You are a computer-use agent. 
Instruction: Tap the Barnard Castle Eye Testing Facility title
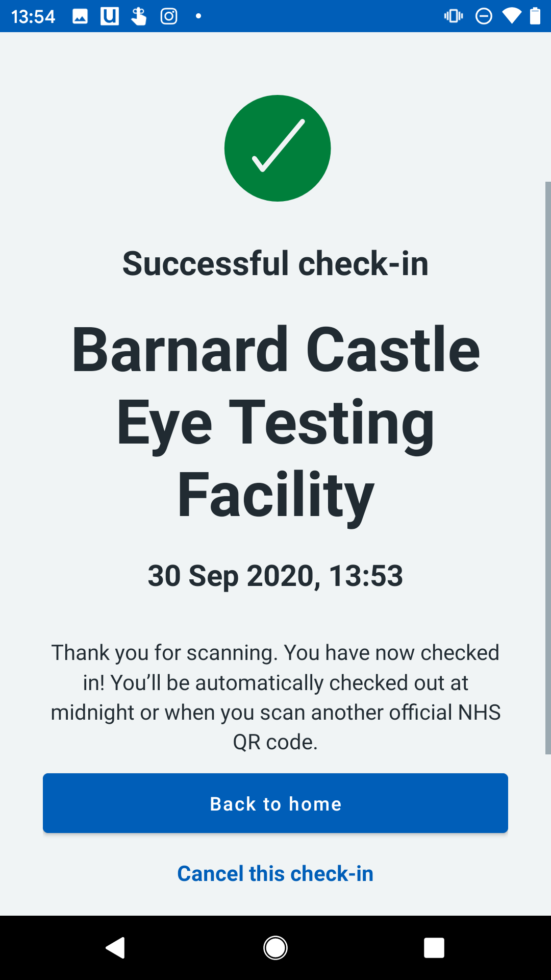275,422
